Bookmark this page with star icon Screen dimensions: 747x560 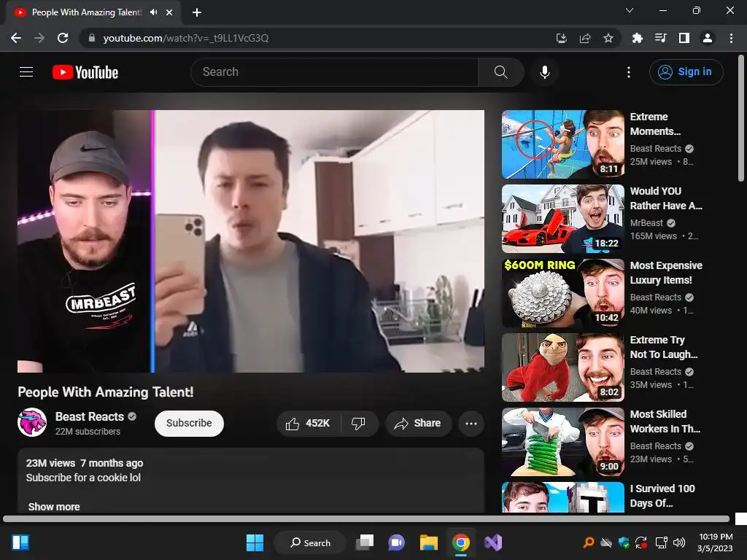[x=608, y=38]
